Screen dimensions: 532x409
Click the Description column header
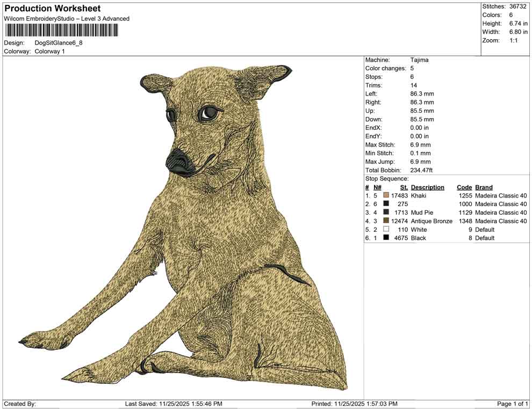(427, 187)
